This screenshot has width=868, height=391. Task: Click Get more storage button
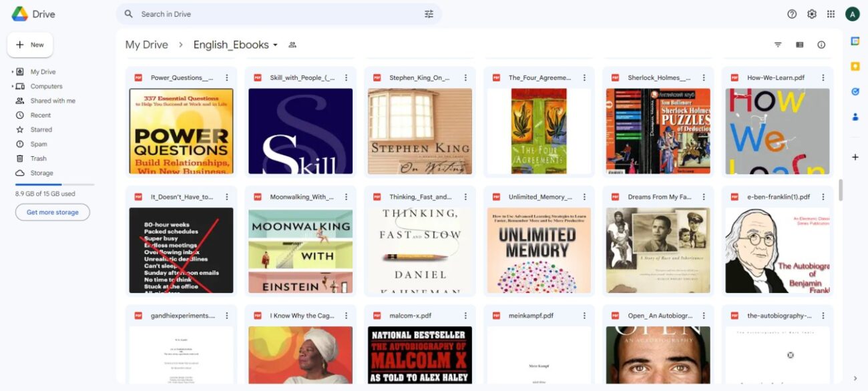tap(53, 212)
